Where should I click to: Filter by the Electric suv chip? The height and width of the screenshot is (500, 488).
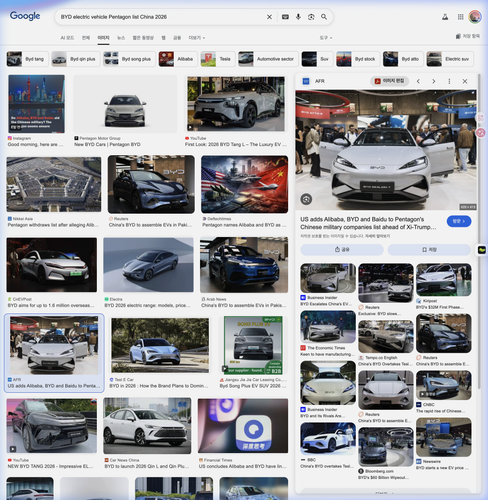click(450, 59)
